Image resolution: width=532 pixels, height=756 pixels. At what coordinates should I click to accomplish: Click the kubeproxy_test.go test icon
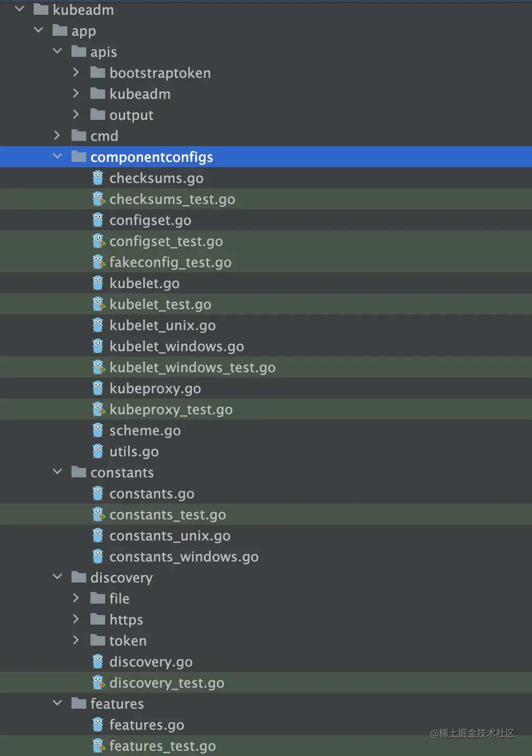98,409
